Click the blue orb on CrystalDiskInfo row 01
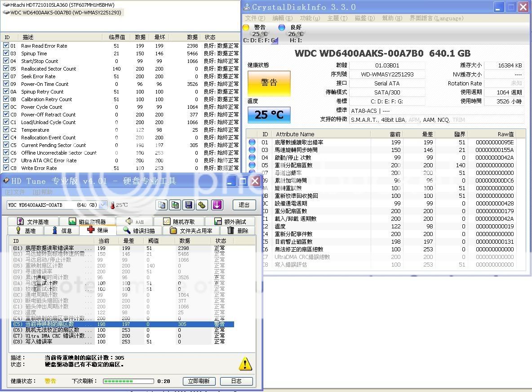532x392 pixels. [x=252, y=142]
